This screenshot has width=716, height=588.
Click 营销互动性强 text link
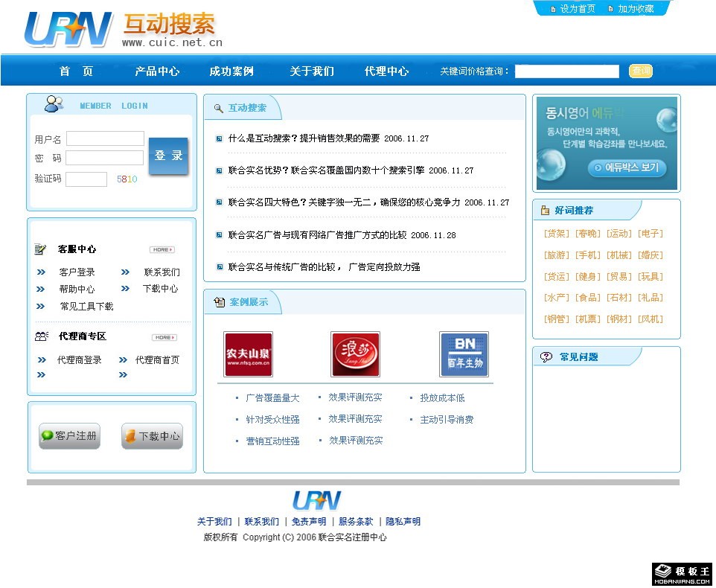click(x=272, y=441)
